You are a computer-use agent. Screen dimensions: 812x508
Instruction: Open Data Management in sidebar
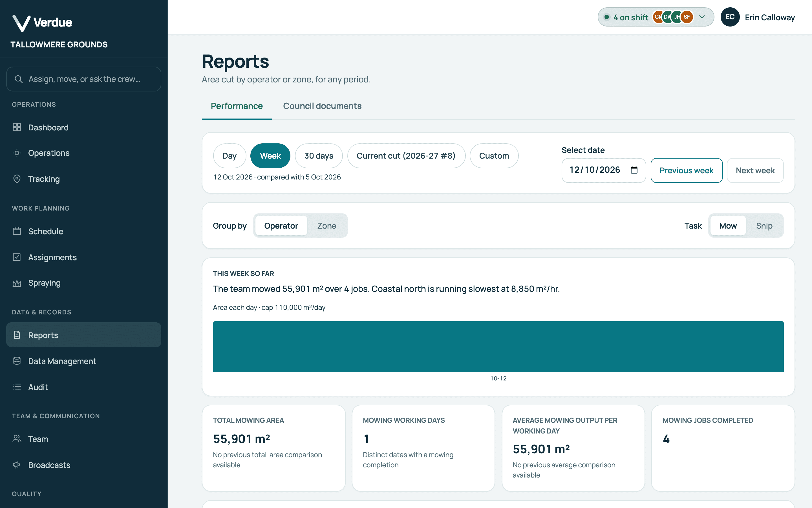[83, 361]
